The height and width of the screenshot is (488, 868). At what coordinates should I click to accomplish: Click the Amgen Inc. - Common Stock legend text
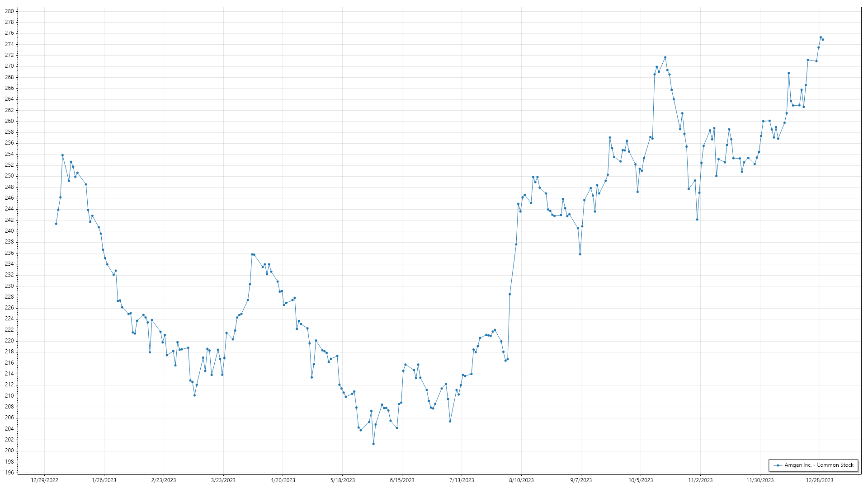click(819, 465)
